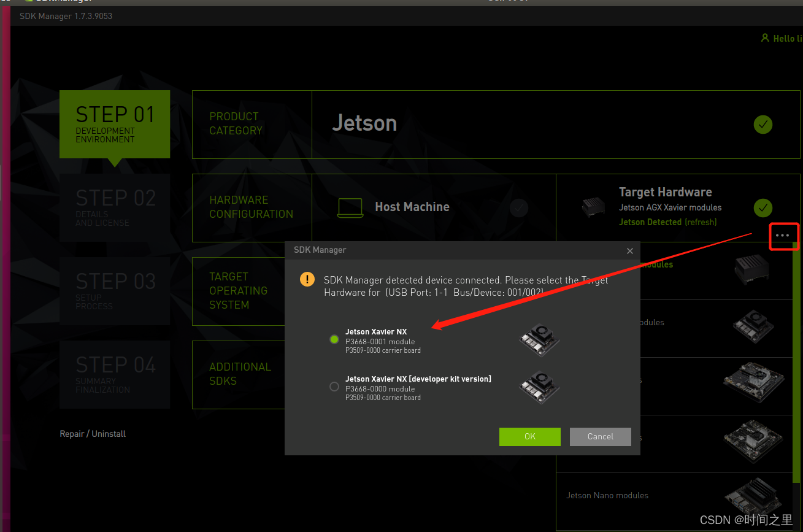Confirm selection with the OK button
Viewport: 803px width, 532px height.
coord(530,436)
